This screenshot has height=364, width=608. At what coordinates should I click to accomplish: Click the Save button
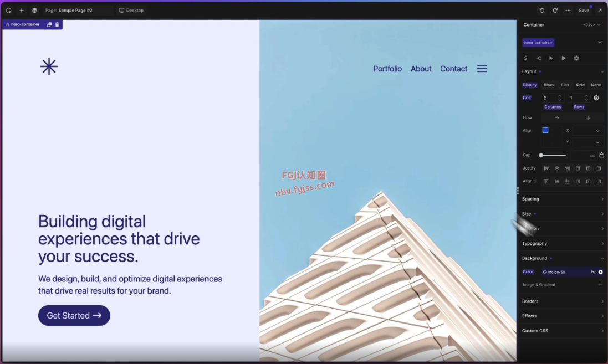pyautogui.click(x=584, y=11)
